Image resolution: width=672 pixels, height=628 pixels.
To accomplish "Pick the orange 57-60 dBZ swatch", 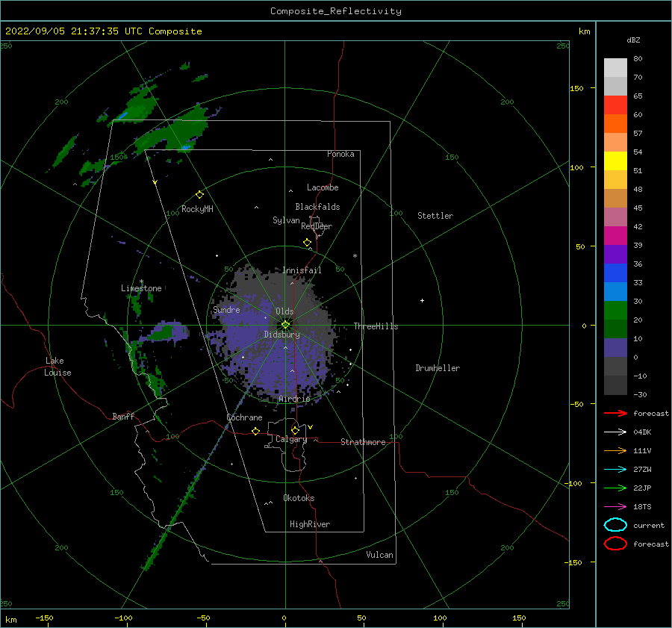I will (615, 124).
